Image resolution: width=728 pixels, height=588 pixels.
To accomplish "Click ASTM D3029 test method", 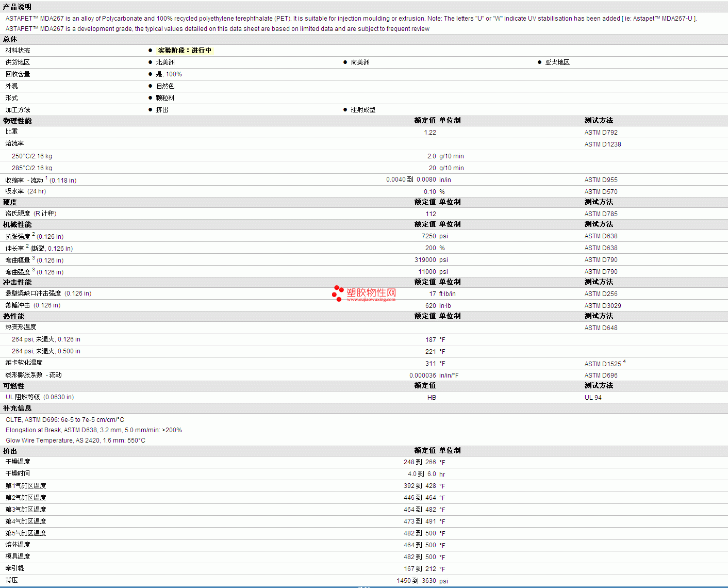I will click(x=603, y=306).
